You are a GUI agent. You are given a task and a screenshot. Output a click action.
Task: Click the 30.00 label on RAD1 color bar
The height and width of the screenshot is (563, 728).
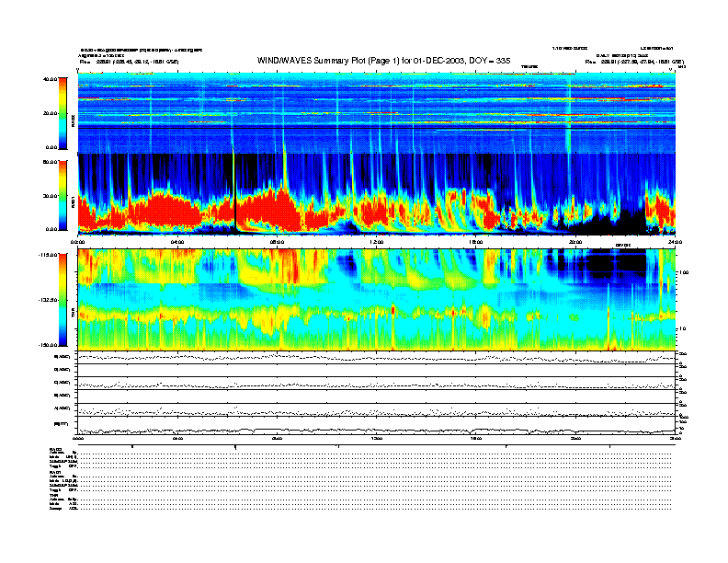(x=50, y=196)
